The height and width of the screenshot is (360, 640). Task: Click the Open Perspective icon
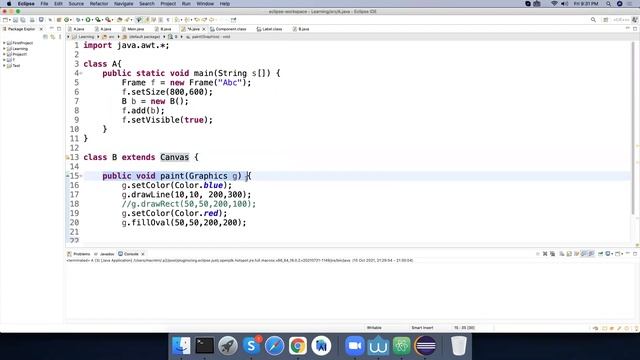point(606,20)
